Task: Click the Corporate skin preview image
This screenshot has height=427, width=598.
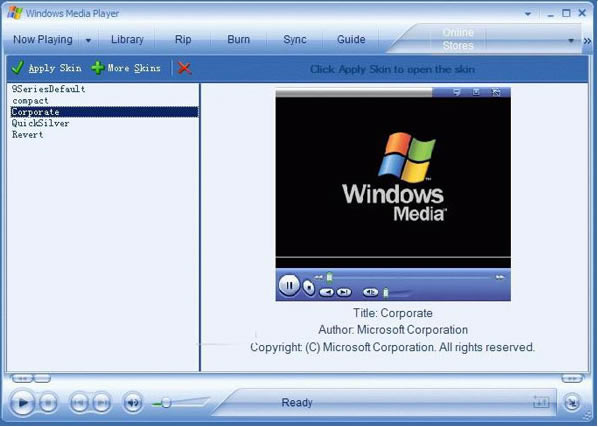Action: pos(393,194)
